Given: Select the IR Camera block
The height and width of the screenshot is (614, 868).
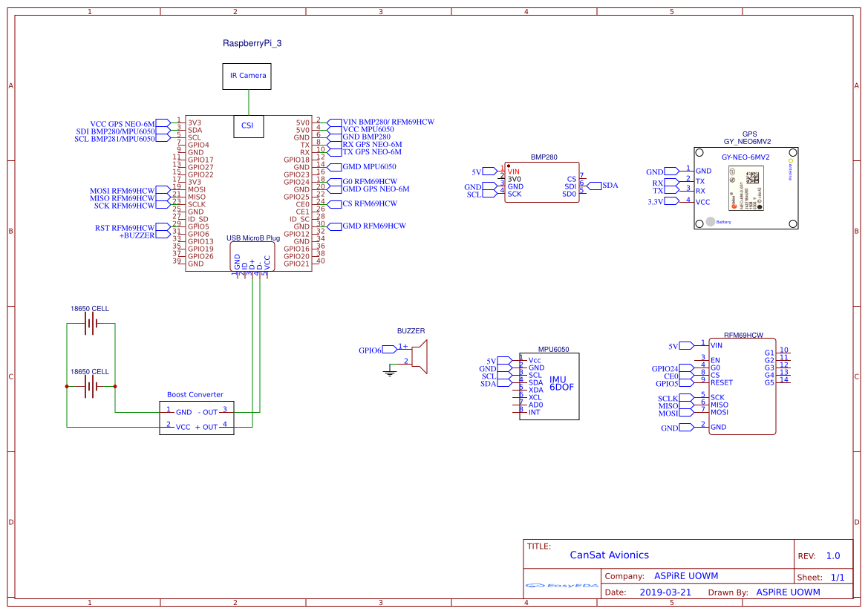Looking at the screenshot, I should [x=247, y=76].
